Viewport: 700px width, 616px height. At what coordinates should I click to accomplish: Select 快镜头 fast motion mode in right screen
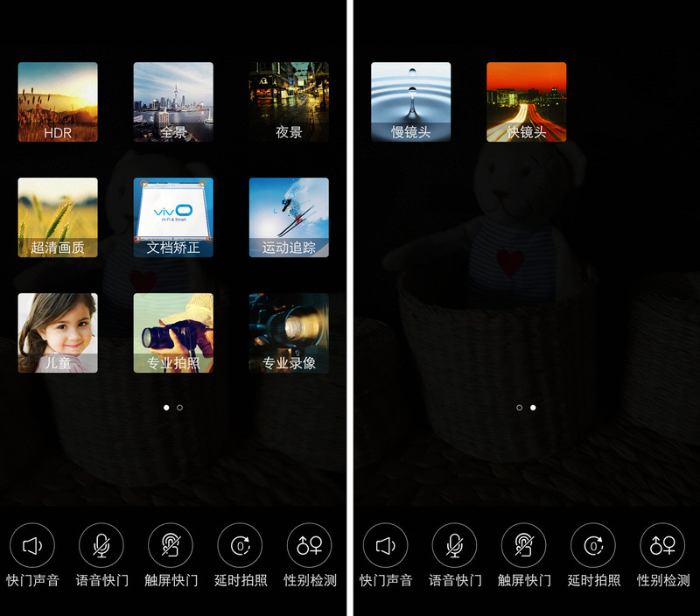click(527, 101)
